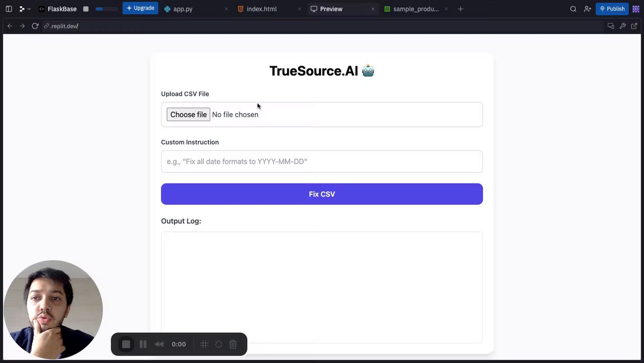644x363 pixels.
Task: Open the invite collaborators icon
Action: click(x=587, y=9)
